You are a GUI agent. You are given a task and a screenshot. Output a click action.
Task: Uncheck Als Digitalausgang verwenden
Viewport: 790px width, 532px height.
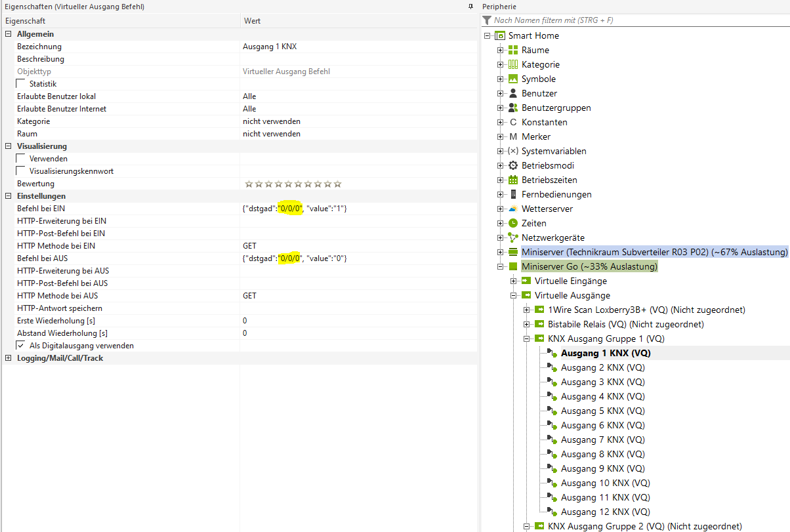pos(21,346)
